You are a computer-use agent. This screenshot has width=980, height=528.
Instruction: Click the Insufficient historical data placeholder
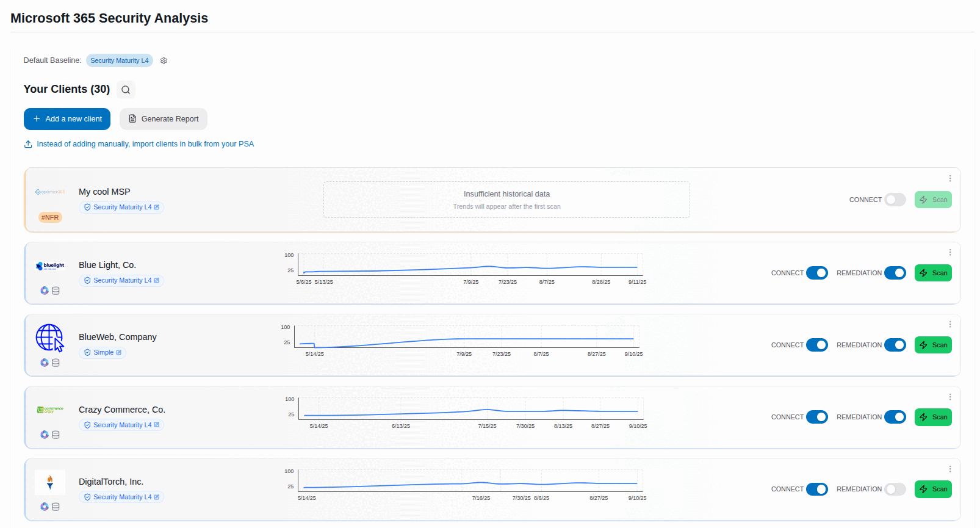(x=506, y=200)
